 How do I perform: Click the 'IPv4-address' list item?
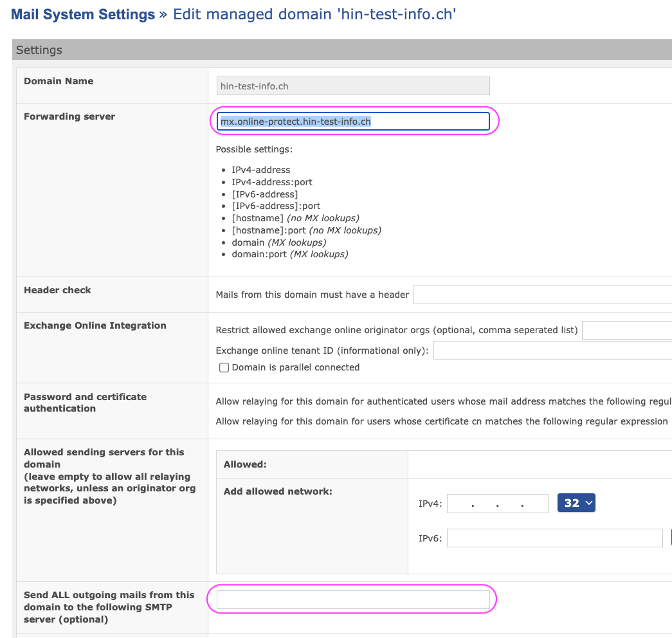tap(261, 170)
